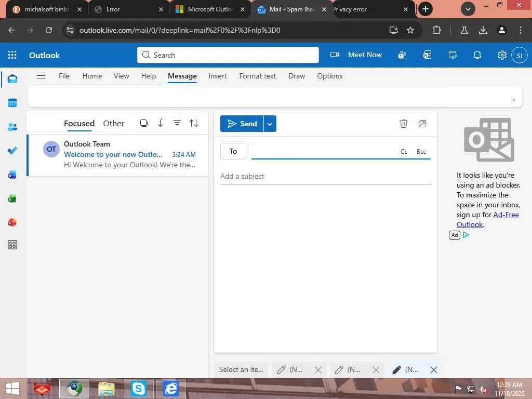The height and width of the screenshot is (399, 532).
Task: Open the People contacts sidebar icon
Action: (x=12, y=127)
